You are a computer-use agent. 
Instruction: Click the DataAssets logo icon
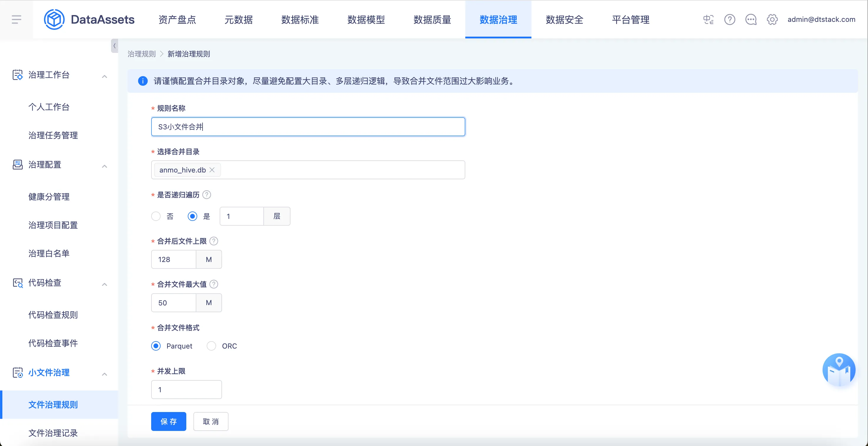point(54,19)
